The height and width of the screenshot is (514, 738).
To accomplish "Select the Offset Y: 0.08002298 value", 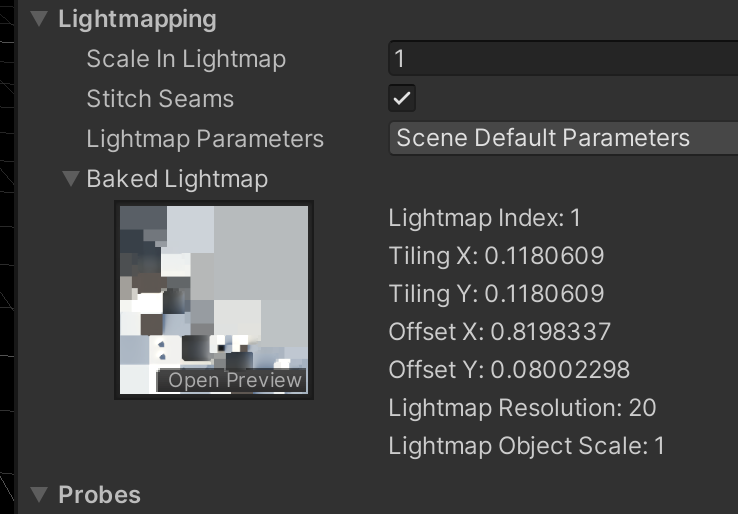I will click(x=509, y=370).
